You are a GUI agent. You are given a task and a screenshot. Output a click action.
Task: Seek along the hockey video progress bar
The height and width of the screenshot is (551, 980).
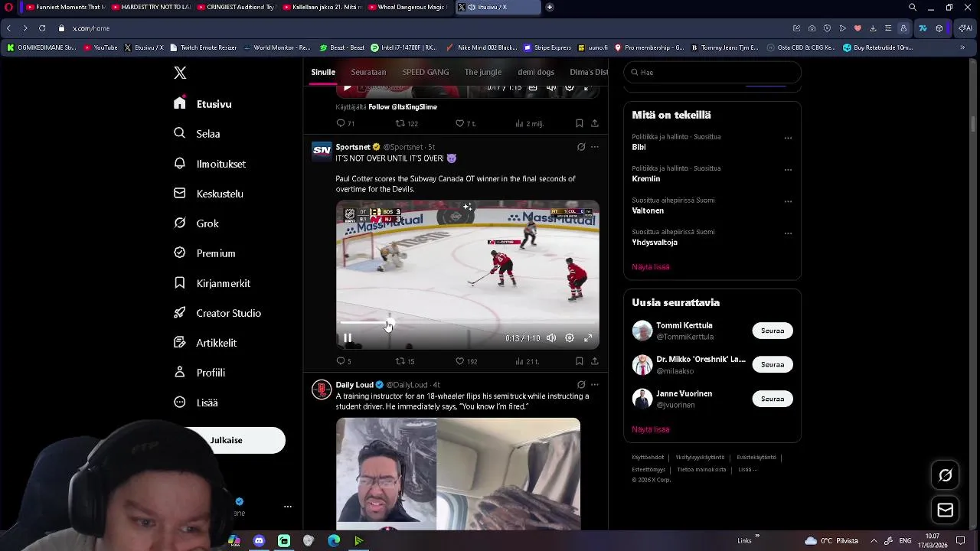click(x=467, y=322)
